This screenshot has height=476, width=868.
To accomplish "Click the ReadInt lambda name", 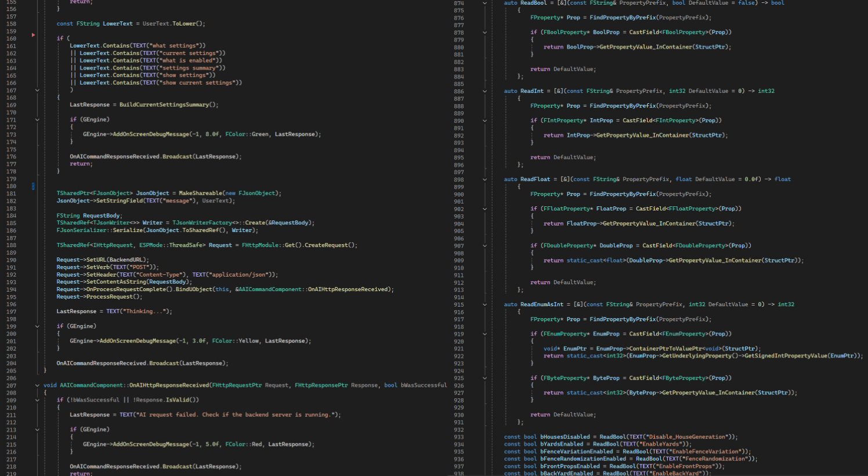I will 532,91.
